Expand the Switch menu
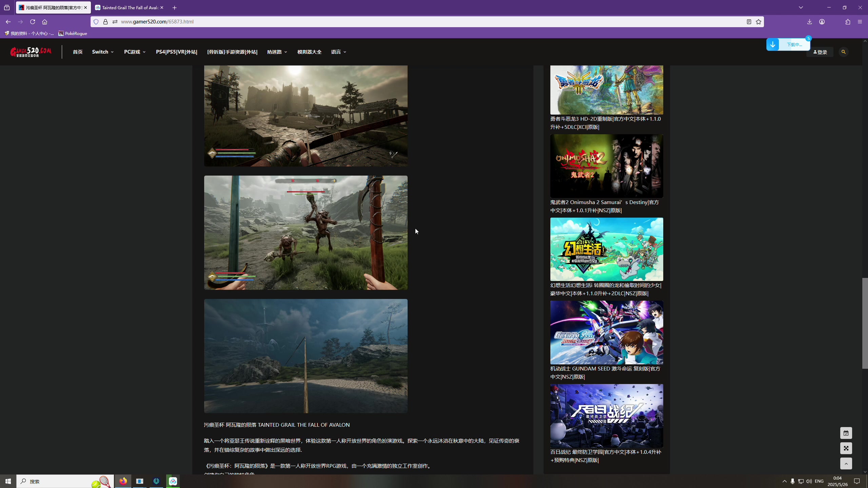 coord(103,52)
